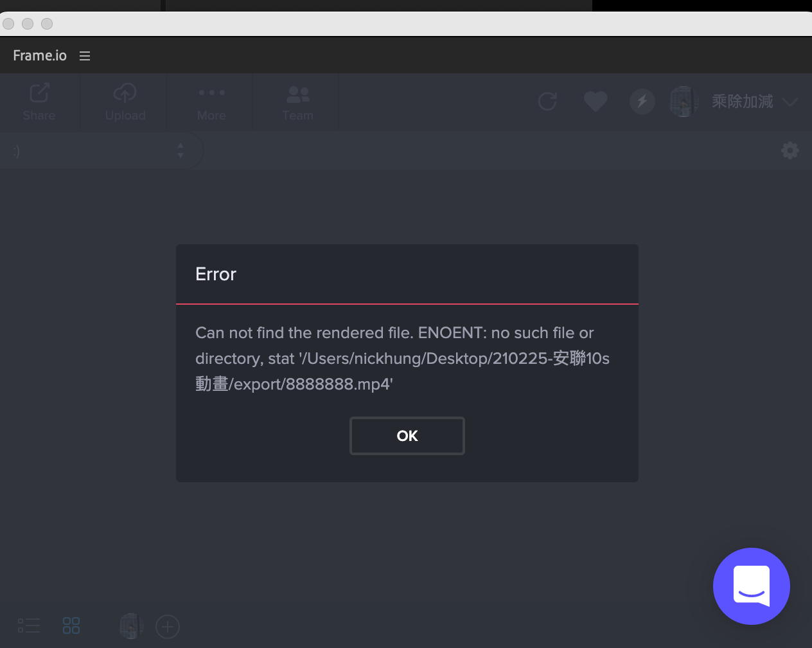Click the account name 乘除加減
The height and width of the screenshot is (648, 812).
pyautogui.click(x=742, y=102)
